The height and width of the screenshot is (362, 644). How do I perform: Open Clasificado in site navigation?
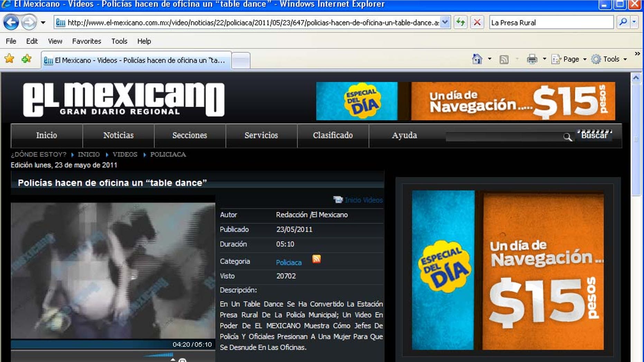(333, 135)
